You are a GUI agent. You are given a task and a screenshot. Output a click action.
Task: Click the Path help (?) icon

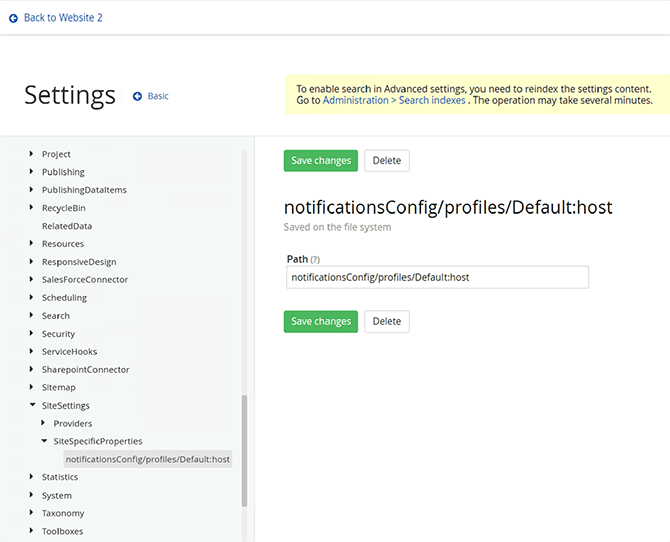pyautogui.click(x=315, y=259)
